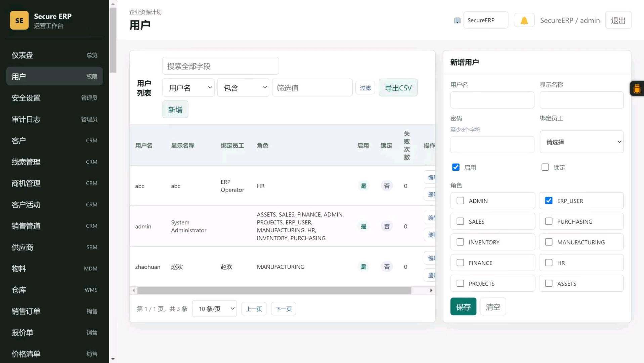Uncheck the ERP_USER role checkbox
Image resolution: width=644 pixels, height=363 pixels.
click(x=549, y=201)
